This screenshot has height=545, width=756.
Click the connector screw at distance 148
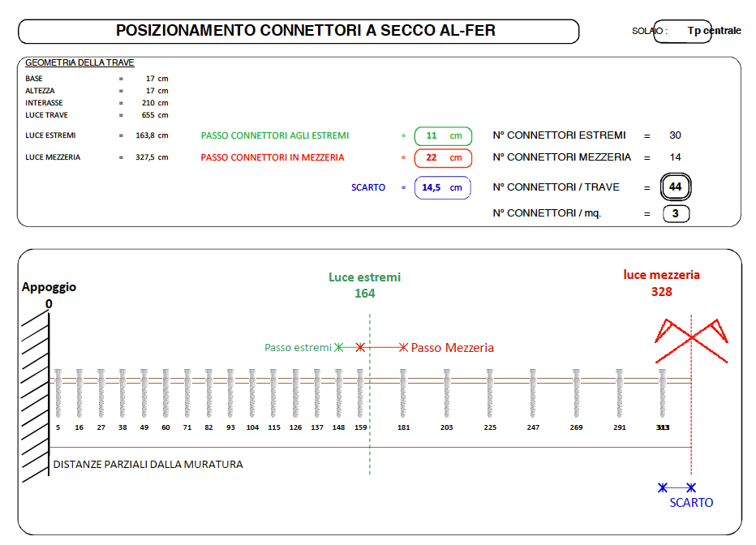339,393
